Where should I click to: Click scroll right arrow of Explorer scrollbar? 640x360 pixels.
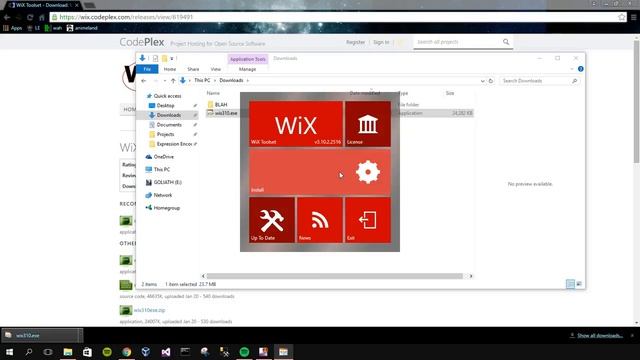471,276
